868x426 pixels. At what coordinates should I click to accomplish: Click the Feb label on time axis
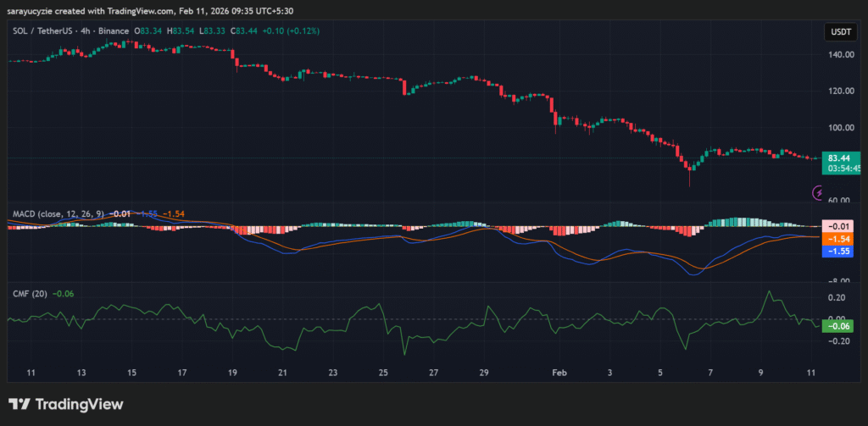tap(559, 372)
